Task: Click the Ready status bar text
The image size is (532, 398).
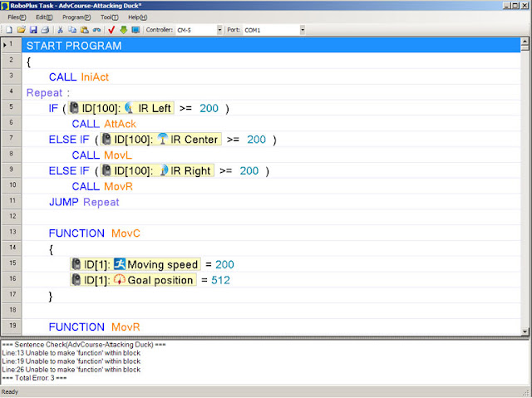Action: point(10,392)
